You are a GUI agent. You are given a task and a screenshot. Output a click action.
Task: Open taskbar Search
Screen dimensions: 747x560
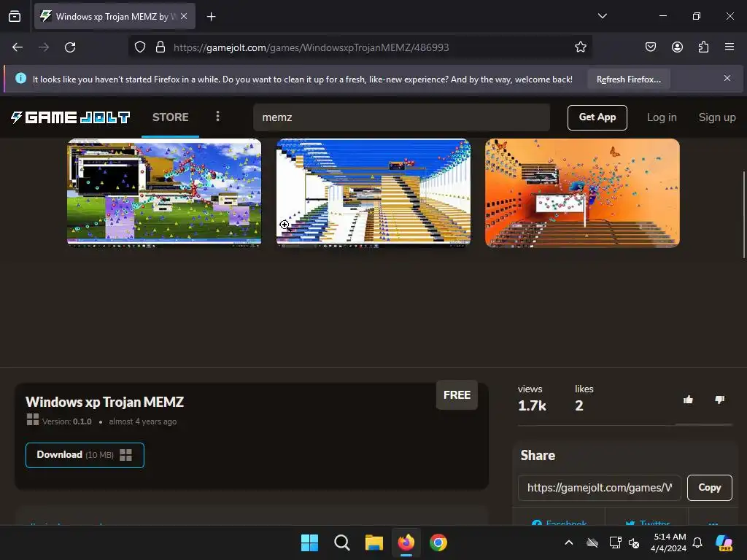341,542
